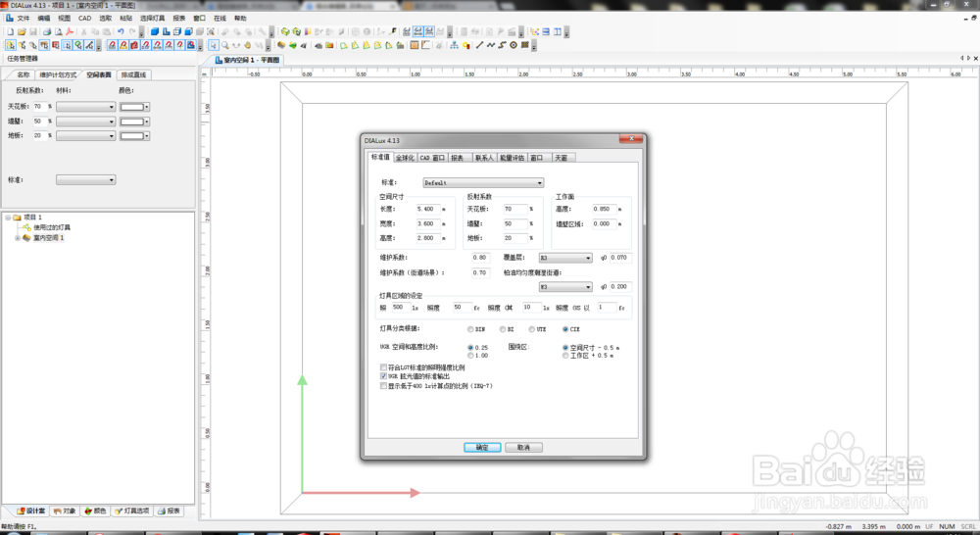This screenshot has height=535, width=980.
Task: Select the BZ radio button
Action: tap(503, 329)
